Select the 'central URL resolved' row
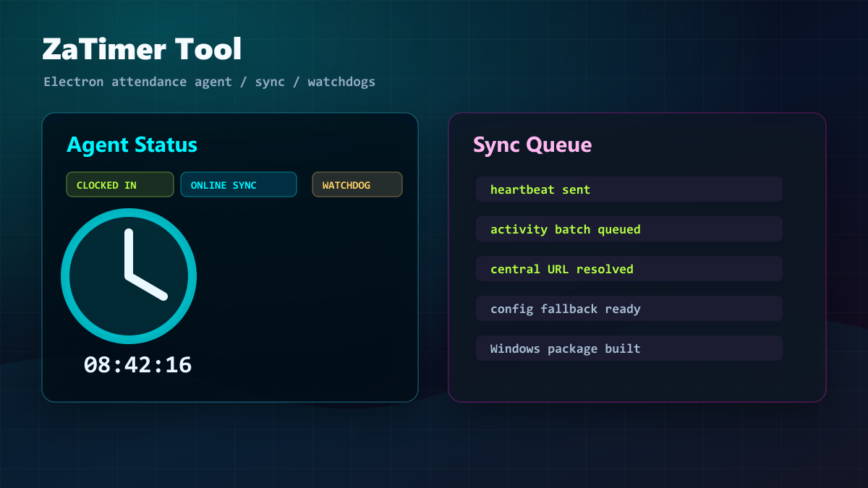 [x=629, y=269]
